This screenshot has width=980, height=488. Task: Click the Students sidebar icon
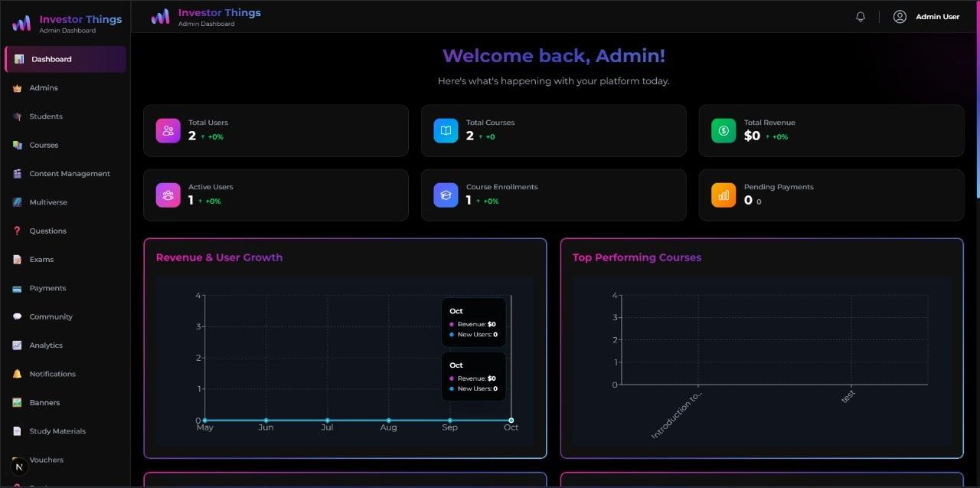pos(18,116)
